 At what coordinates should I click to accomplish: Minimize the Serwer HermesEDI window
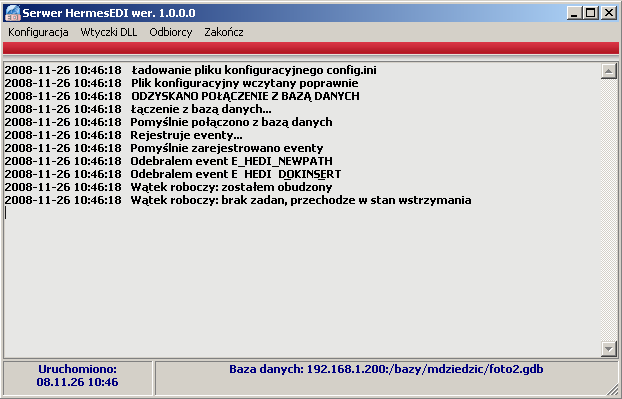tap(574, 13)
